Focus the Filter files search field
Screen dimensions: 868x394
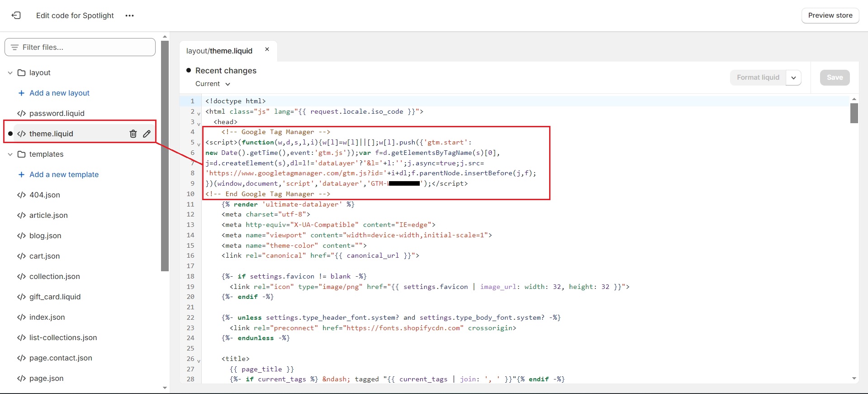[80, 47]
